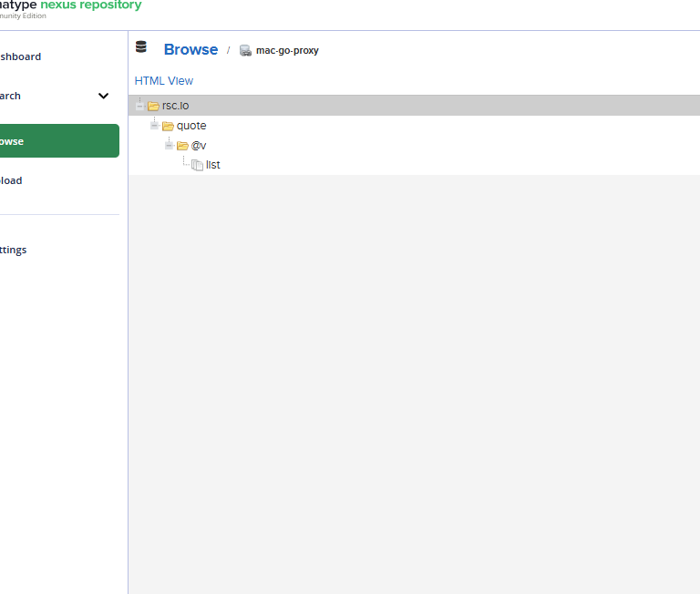Click the Browse breadcrumb heading
The height and width of the screenshot is (594, 700).
pyautogui.click(x=190, y=50)
